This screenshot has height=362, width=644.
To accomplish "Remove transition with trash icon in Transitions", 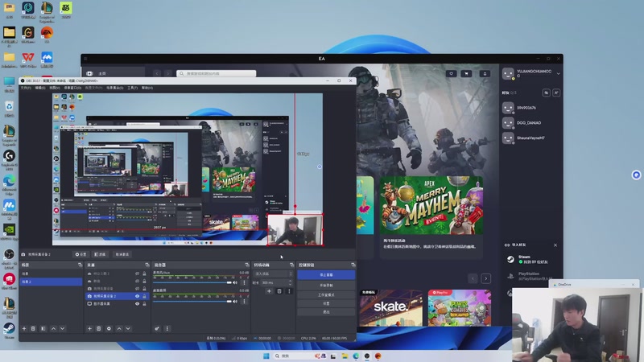I will pyautogui.click(x=279, y=291).
